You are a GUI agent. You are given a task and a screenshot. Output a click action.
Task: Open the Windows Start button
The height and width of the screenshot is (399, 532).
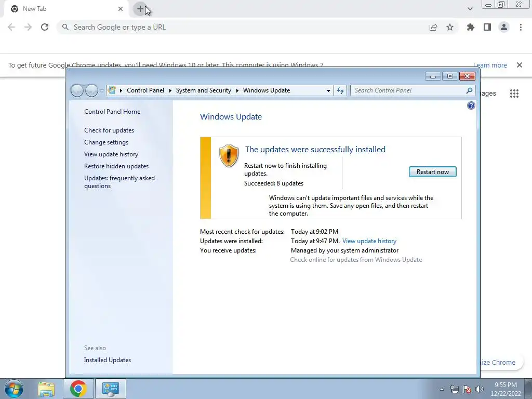click(x=14, y=389)
